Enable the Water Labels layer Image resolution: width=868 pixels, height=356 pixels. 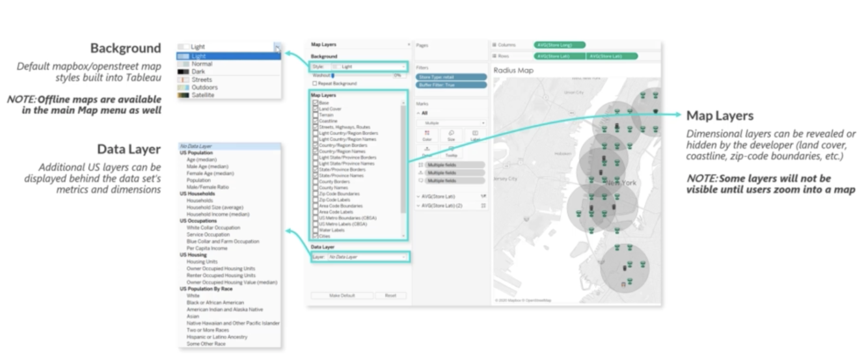pyautogui.click(x=316, y=230)
